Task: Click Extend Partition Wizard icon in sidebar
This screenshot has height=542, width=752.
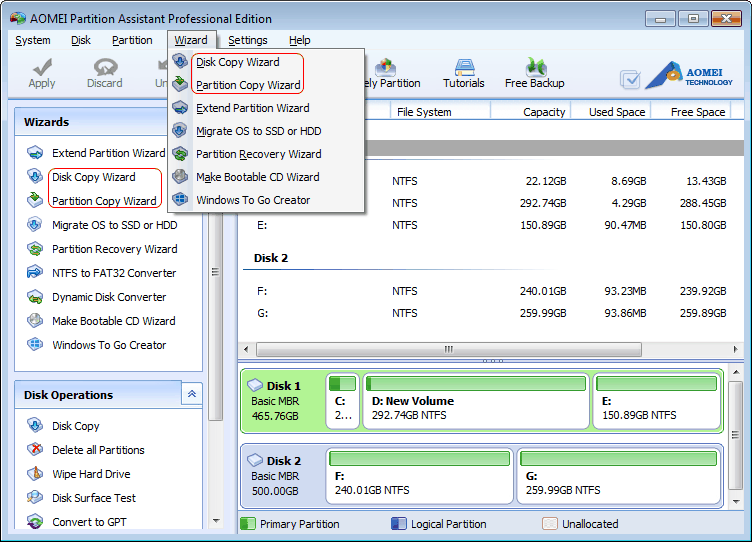Action: point(35,153)
